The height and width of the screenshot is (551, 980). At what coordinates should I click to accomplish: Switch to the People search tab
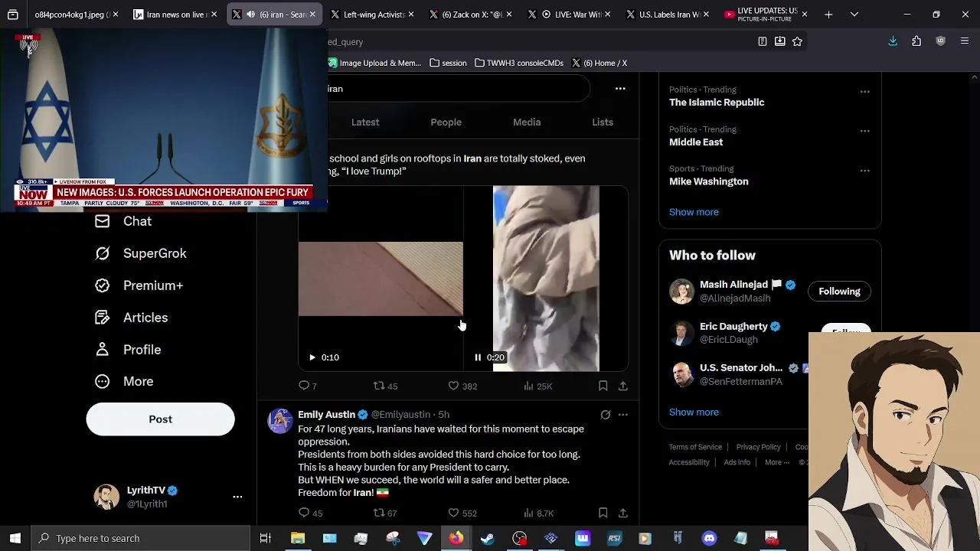point(446,122)
